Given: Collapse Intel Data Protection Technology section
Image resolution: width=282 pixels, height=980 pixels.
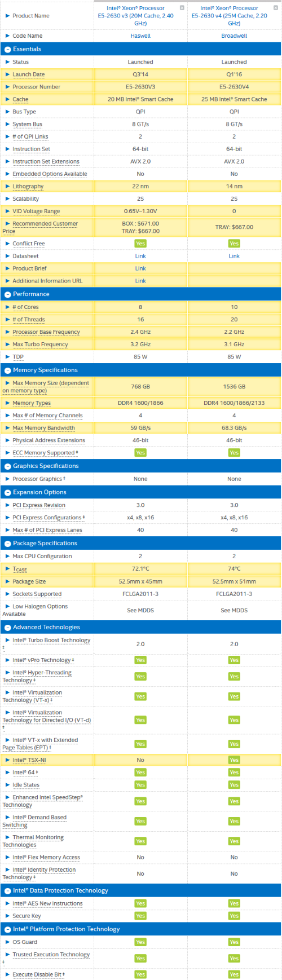Looking at the screenshot, I should pos(8,891).
